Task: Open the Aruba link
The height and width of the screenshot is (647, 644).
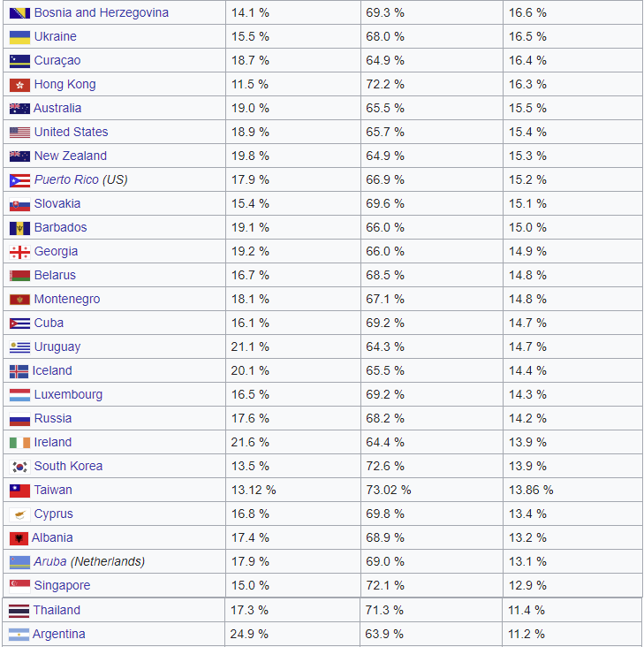Action: [x=49, y=562]
